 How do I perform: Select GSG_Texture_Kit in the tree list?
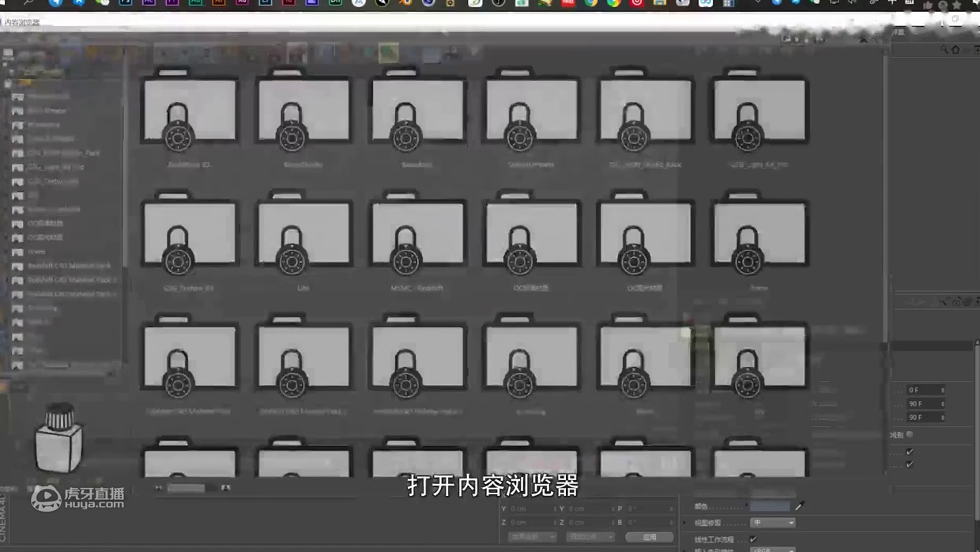(53, 181)
